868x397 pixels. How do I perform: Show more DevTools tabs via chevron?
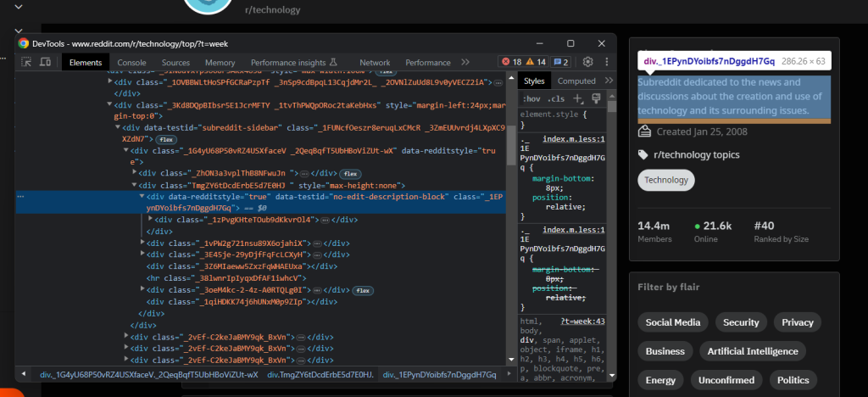(465, 62)
